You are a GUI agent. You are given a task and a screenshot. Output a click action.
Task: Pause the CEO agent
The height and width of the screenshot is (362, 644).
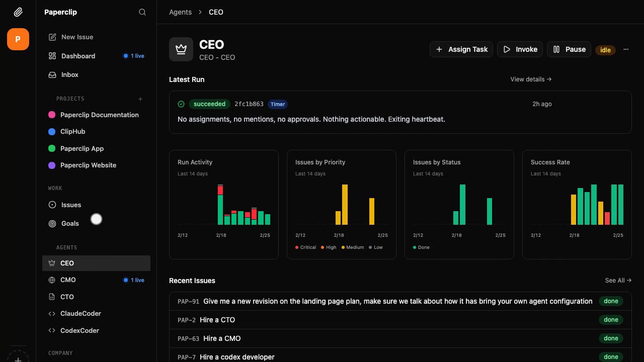pyautogui.click(x=569, y=49)
